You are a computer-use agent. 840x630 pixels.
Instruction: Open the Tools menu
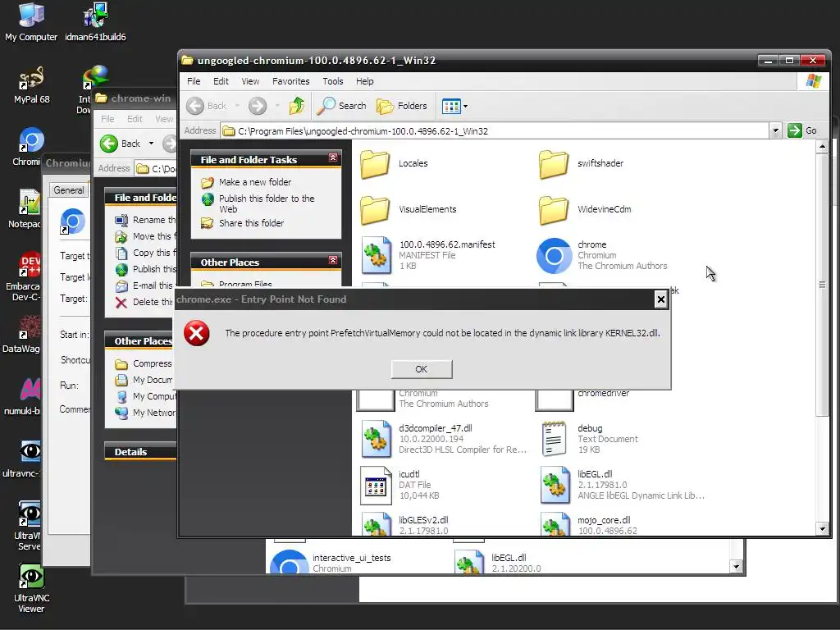pyautogui.click(x=333, y=81)
